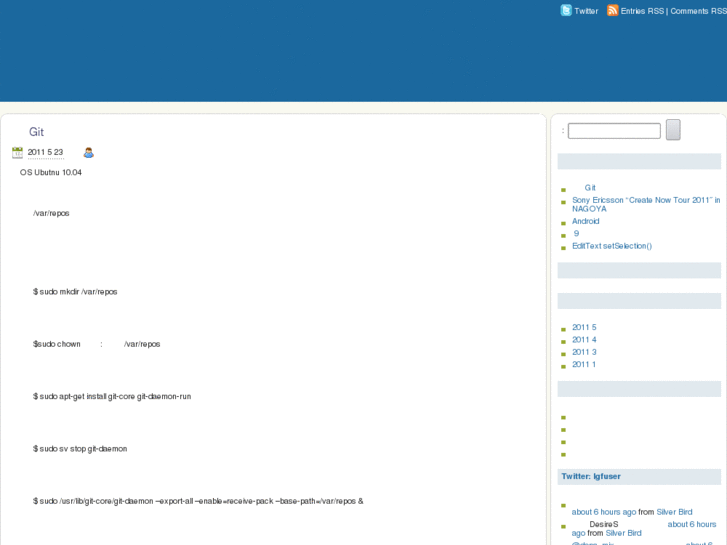Open the 2011 3 archive link

coord(584,352)
